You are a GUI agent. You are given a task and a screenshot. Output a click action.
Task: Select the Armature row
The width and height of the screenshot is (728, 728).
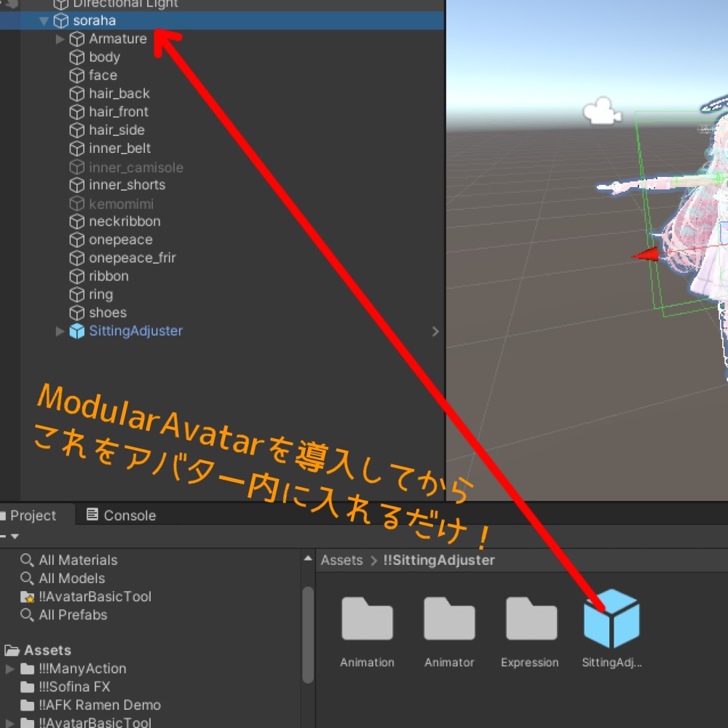pyautogui.click(x=118, y=39)
